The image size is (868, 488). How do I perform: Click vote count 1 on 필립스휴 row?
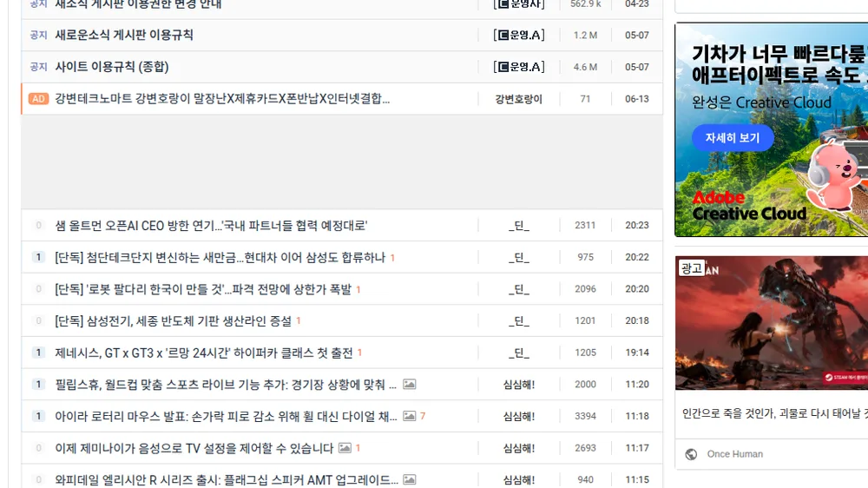point(38,384)
